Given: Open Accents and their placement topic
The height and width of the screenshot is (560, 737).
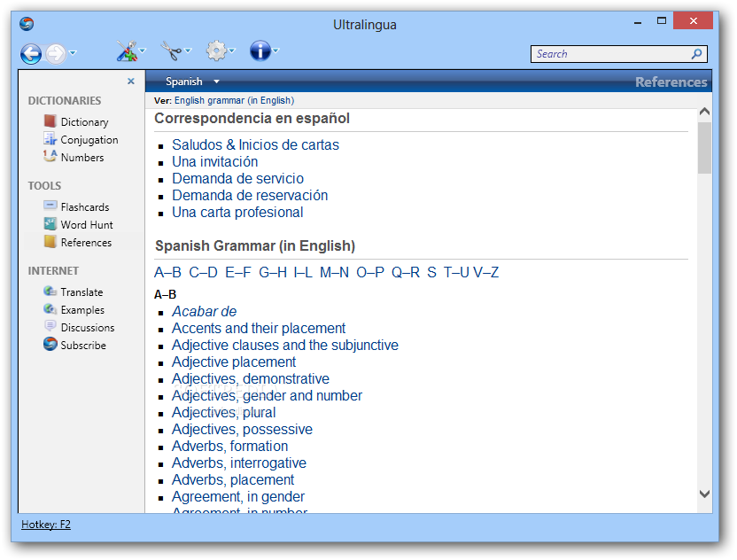Looking at the screenshot, I should click(259, 328).
